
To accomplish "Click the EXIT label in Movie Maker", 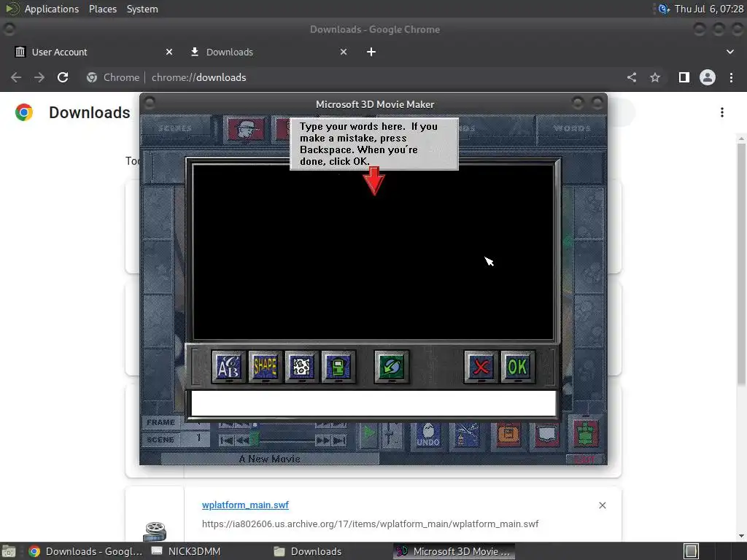I will point(584,459).
